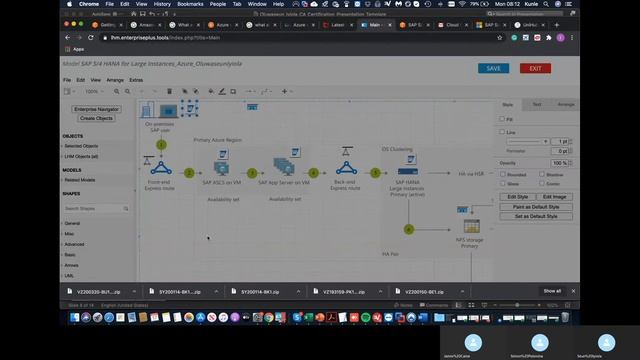Open the Extras menu
The width and height of the screenshot is (640, 360).
click(136, 80)
